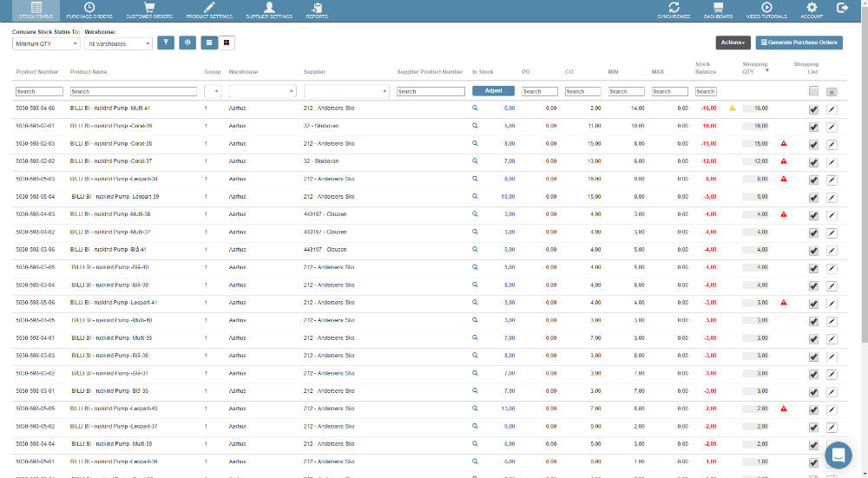Open the Actions dropdown button
This screenshot has width=868, height=478.
(x=733, y=43)
